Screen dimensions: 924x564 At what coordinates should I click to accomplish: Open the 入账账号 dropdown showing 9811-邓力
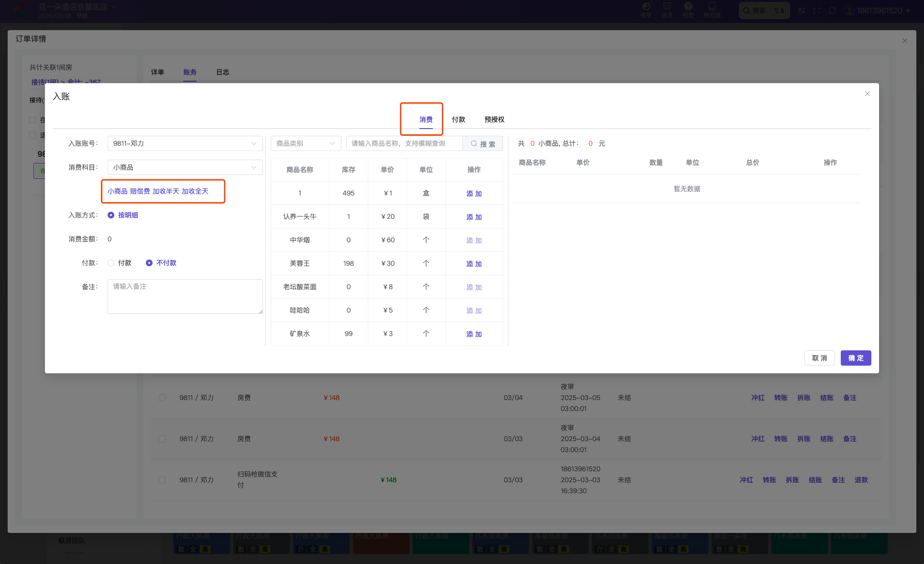click(x=185, y=143)
